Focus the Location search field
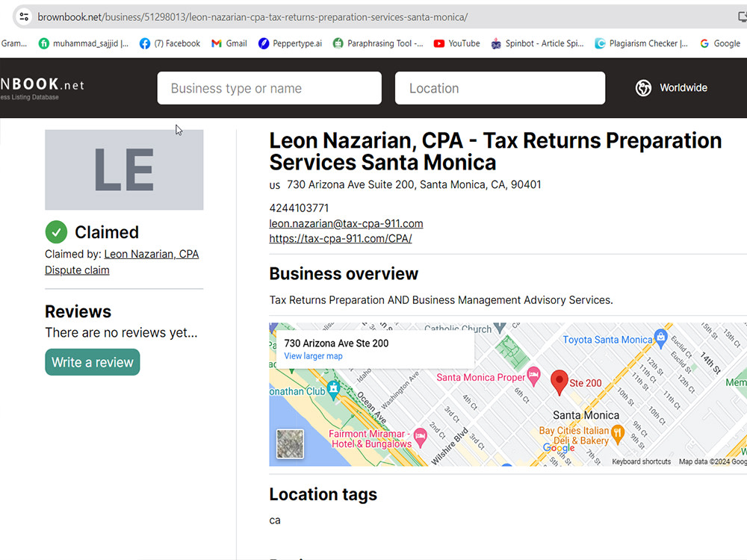The width and height of the screenshot is (747, 560). pyautogui.click(x=500, y=88)
